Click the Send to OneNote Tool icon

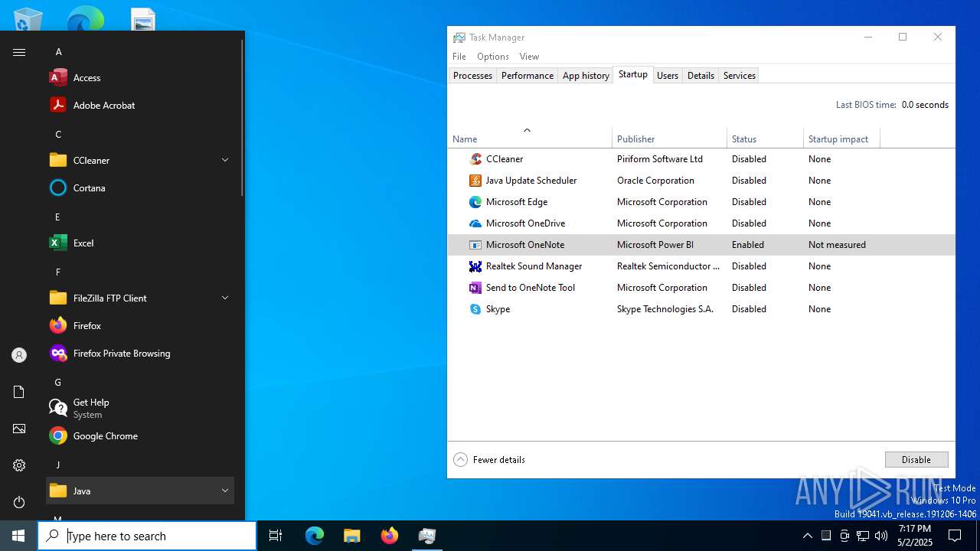(475, 288)
